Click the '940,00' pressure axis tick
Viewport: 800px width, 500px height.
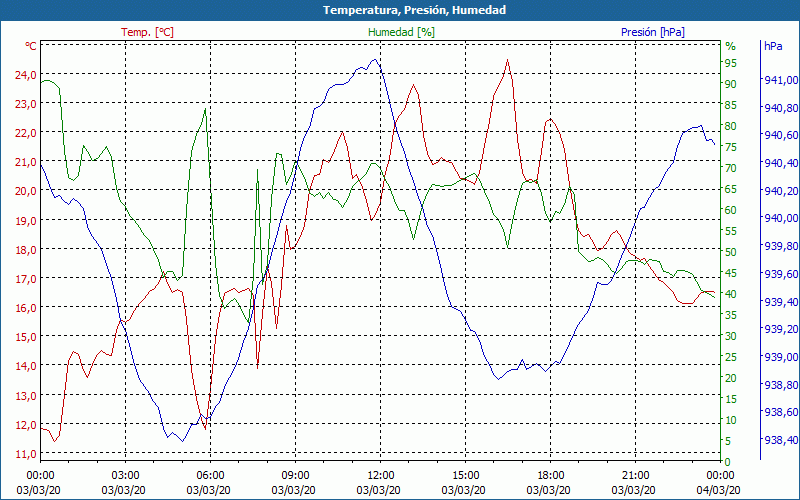[781, 219]
